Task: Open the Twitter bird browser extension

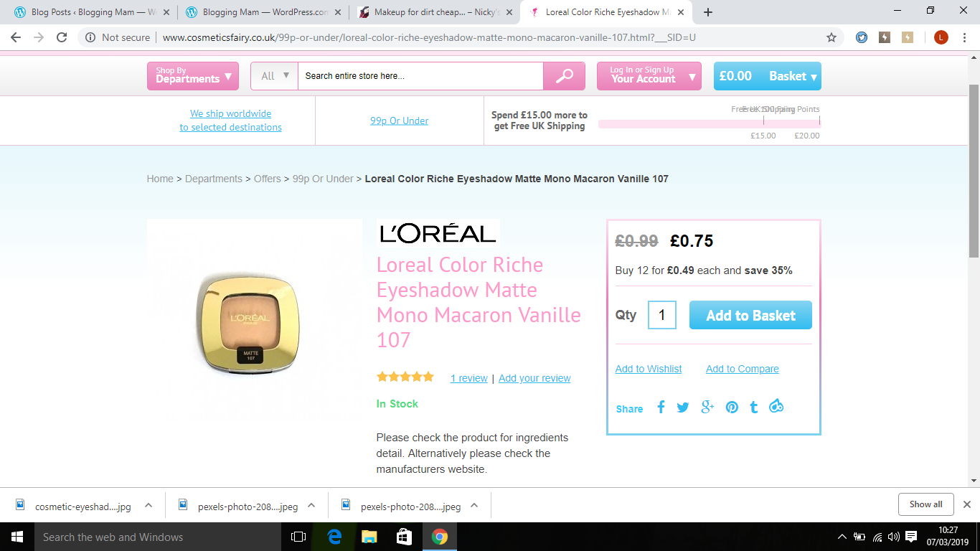Action: click(862, 37)
